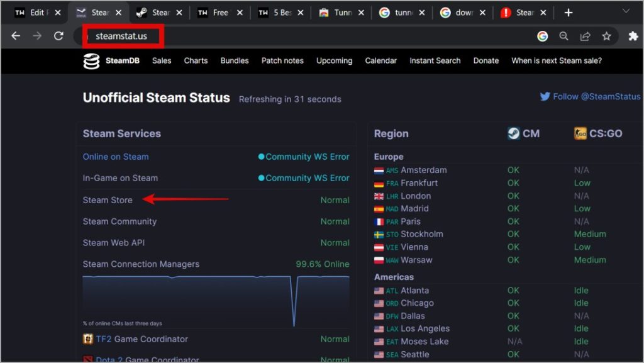Click the Spanish flag beside Madrid
Viewport: 644px width, 363px height.
(379, 209)
